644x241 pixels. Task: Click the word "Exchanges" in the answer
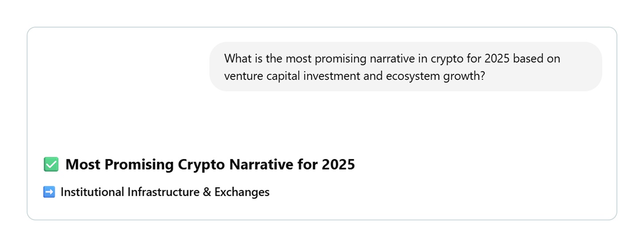(x=242, y=192)
